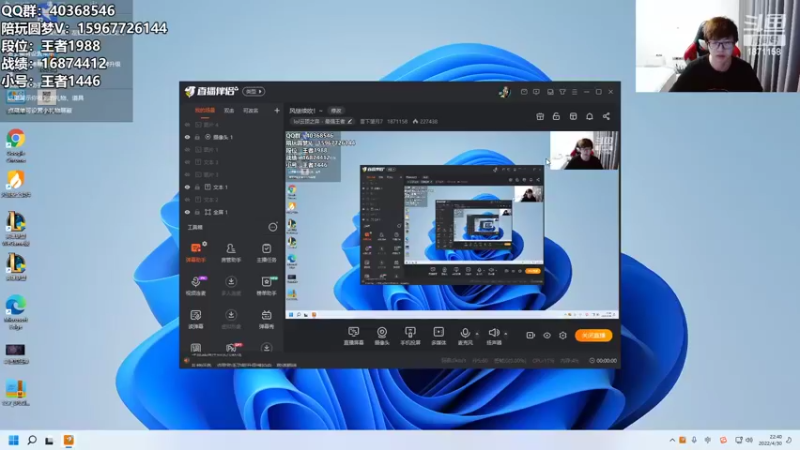This screenshot has height=450, width=800.
Task: Open the small arrow next to 麦克风
Action: (x=477, y=334)
